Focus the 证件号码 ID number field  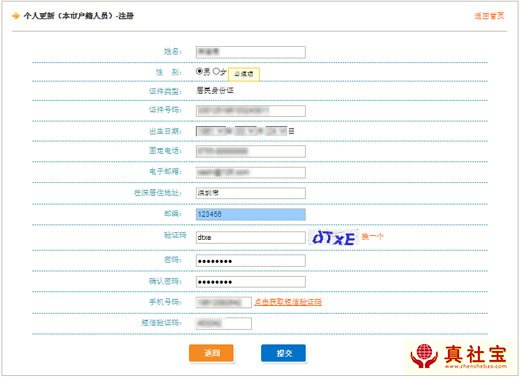[x=251, y=111]
